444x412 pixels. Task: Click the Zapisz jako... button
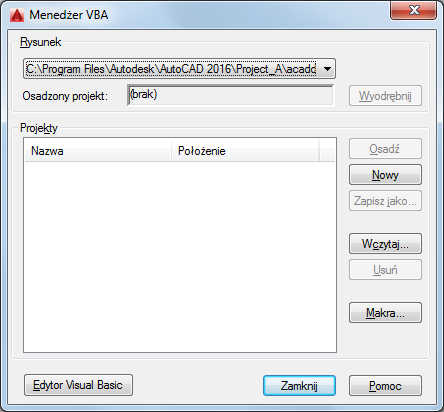(385, 201)
